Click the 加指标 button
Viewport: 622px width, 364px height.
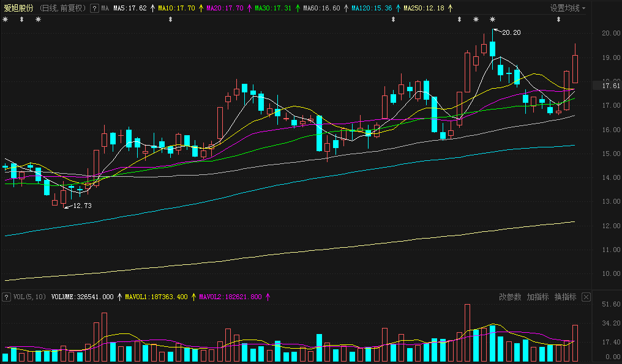click(x=538, y=297)
